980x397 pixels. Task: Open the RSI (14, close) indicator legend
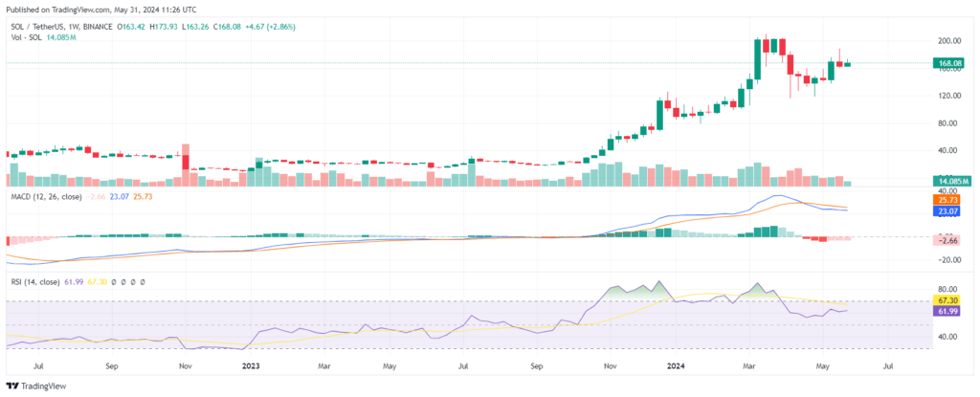click(x=34, y=282)
